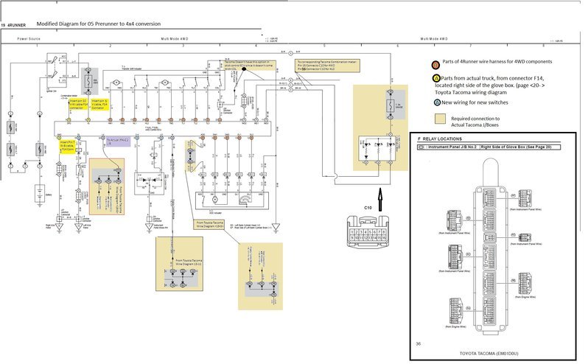This screenshot has width=588, height=364.
Task: Click the yellow note 'Insert pin 10' F14 connector
Action: [x=79, y=105]
